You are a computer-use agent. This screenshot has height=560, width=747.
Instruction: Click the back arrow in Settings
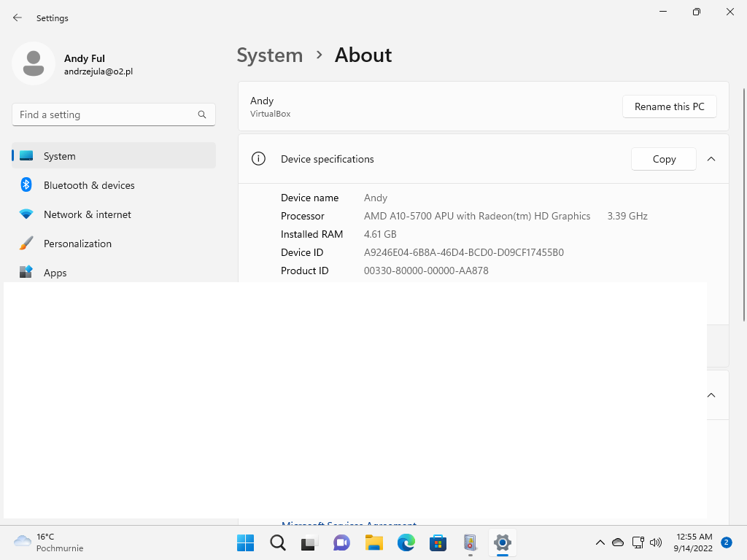[x=18, y=17]
